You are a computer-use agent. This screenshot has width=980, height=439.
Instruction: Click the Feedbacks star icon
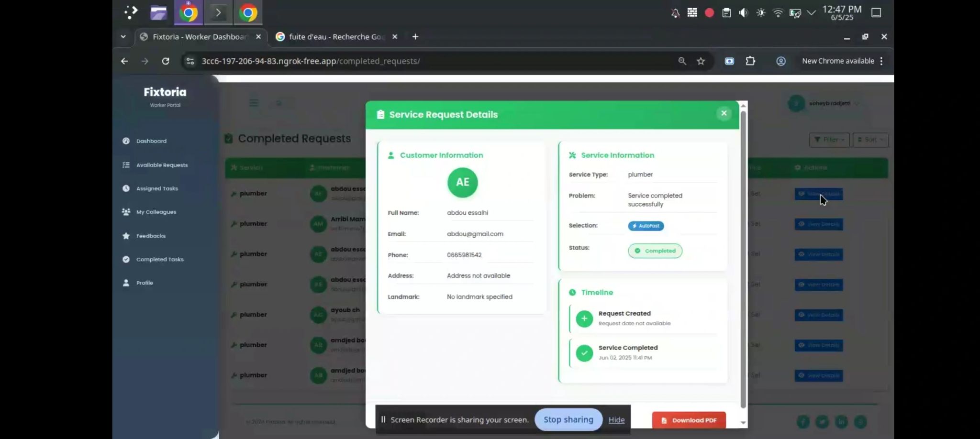[x=126, y=236]
